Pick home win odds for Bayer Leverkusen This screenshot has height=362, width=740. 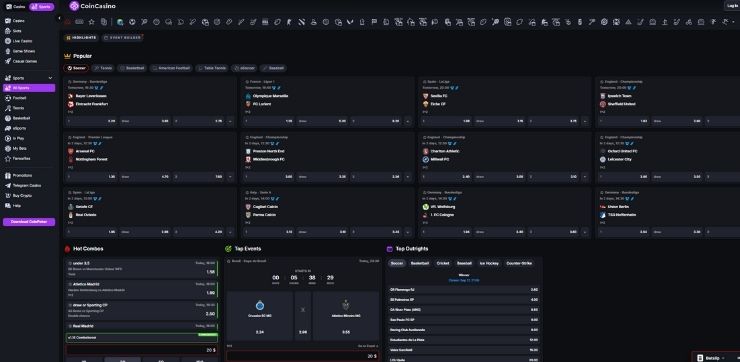pyautogui.click(x=92, y=121)
